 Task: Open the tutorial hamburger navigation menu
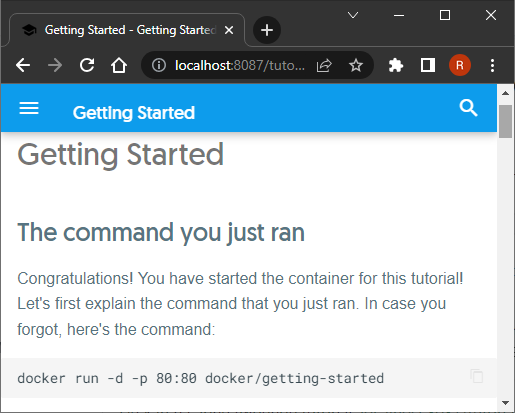tap(29, 108)
